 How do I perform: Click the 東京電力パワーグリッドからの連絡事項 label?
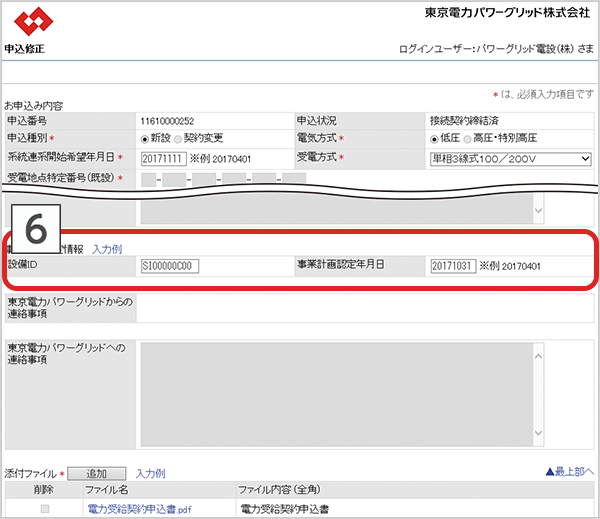pos(70,308)
